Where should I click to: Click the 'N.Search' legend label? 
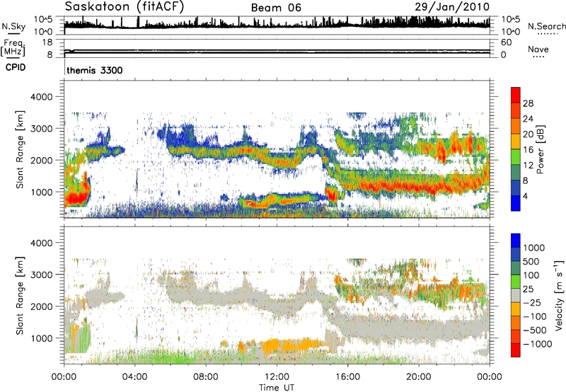point(546,26)
